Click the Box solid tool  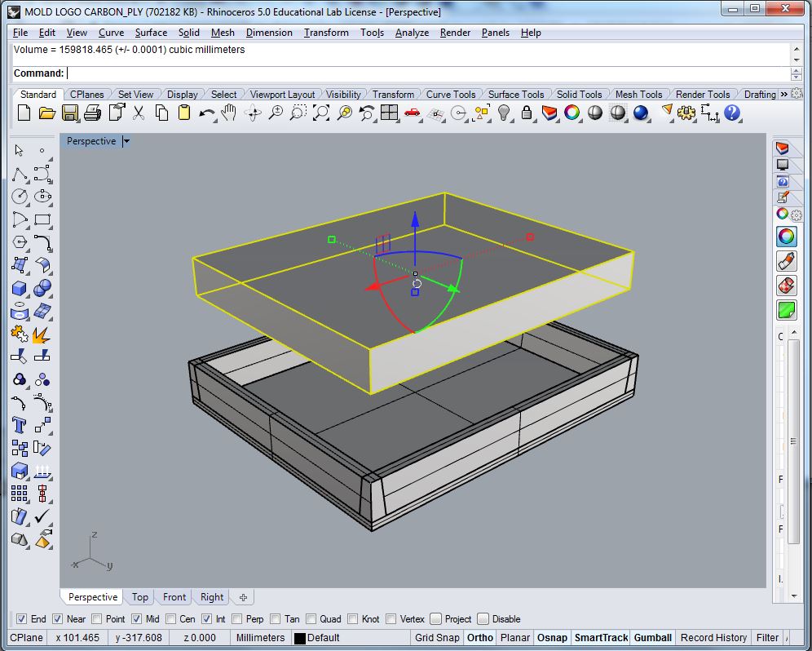coord(20,288)
